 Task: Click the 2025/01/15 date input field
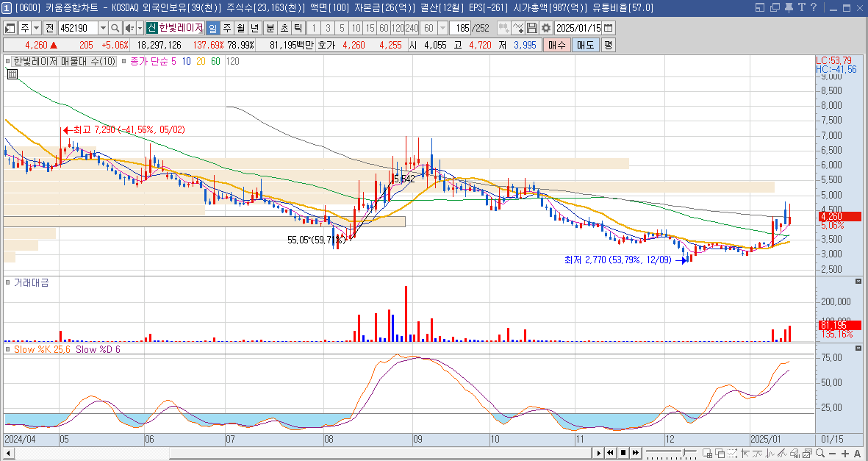point(578,28)
